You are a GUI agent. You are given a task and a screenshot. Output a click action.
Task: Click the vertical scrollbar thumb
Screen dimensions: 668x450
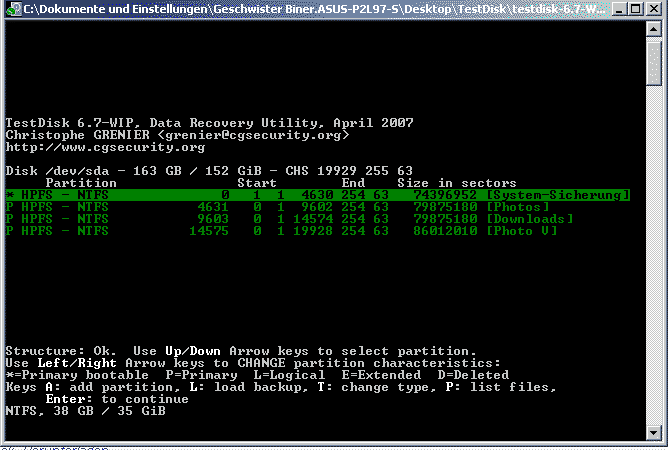click(x=654, y=62)
